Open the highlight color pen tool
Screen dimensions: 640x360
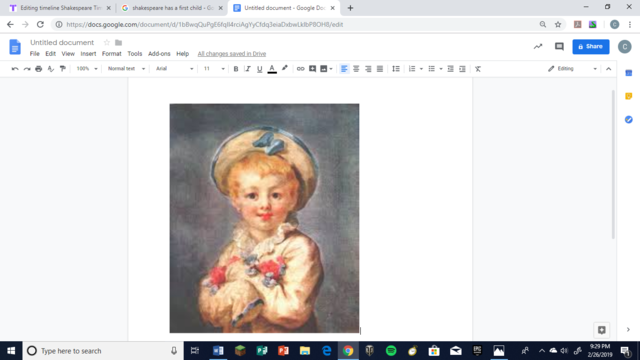click(x=284, y=69)
